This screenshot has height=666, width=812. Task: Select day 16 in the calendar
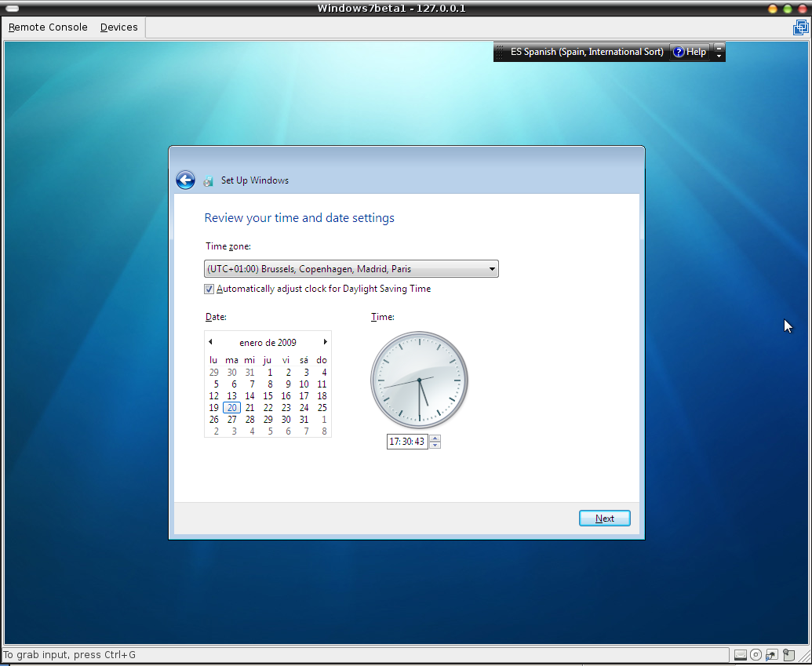[286, 395]
